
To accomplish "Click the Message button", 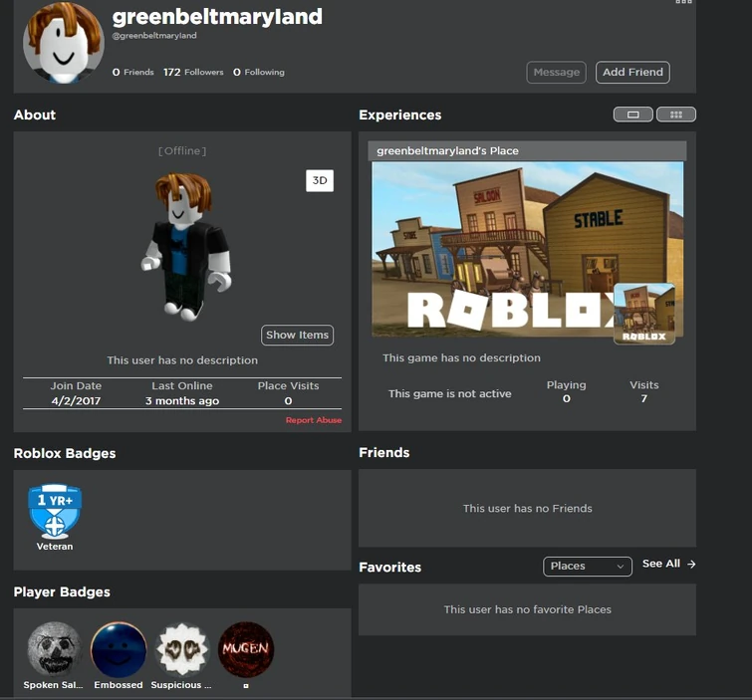I will pos(557,73).
